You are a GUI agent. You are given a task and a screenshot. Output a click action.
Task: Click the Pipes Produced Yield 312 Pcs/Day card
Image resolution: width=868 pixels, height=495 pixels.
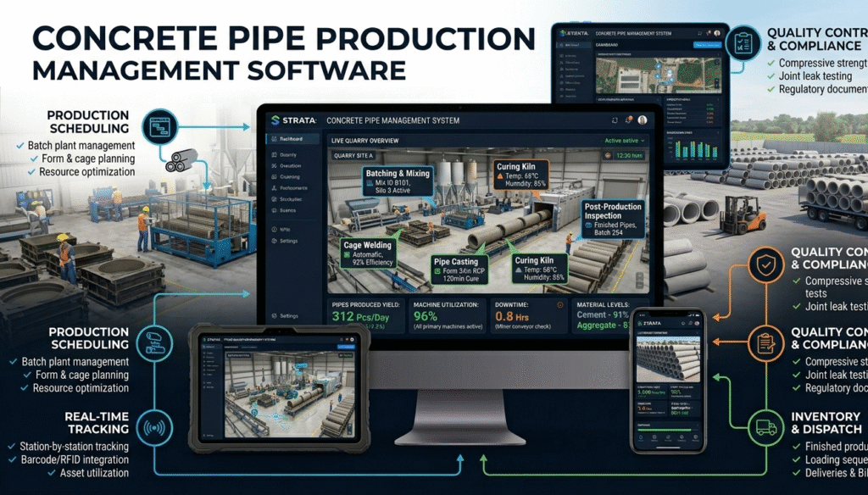coord(365,316)
